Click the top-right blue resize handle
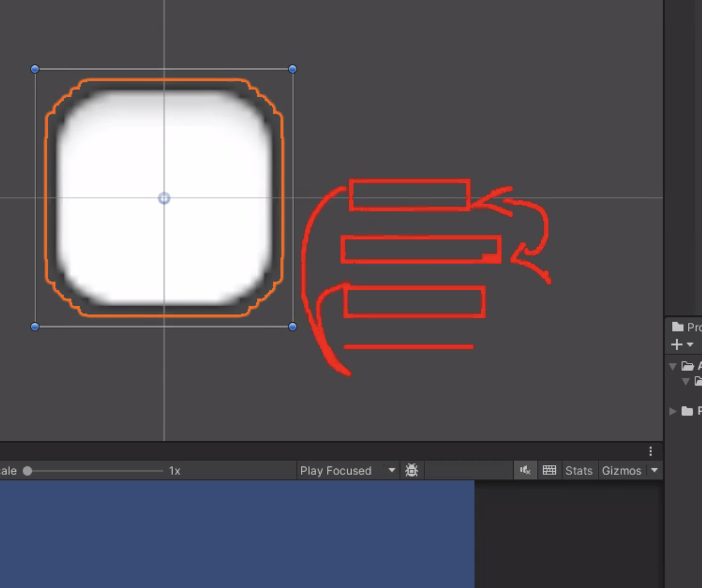Image resolution: width=702 pixels, height=588 pixels. point(292,69)
